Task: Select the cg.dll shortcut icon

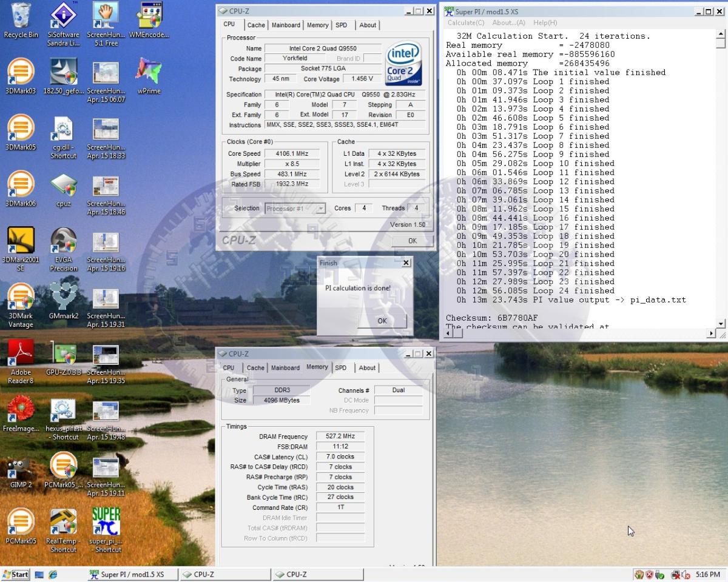Action: [63, 138]
